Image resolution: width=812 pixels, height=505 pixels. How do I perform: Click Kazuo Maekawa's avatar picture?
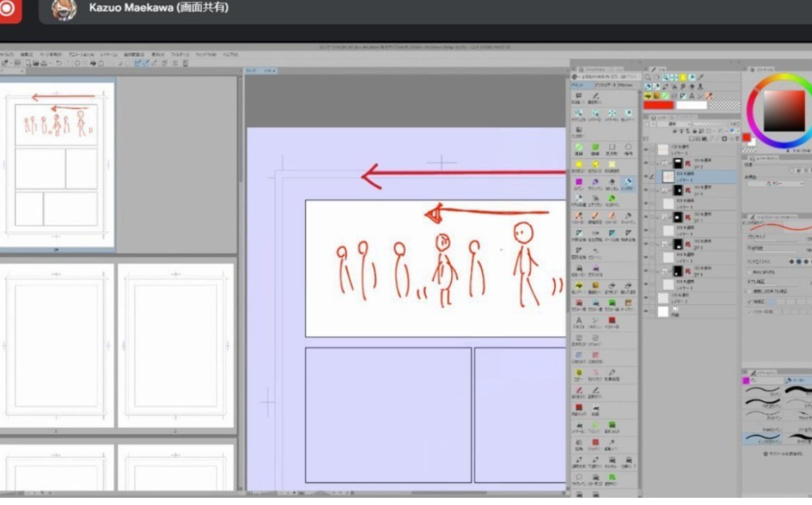(64, 10)
